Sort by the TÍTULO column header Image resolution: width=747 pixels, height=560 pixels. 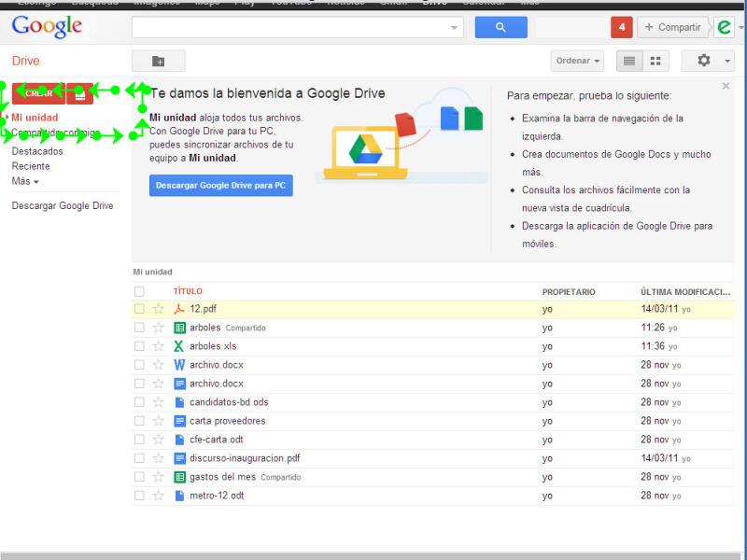click(188, 291)
